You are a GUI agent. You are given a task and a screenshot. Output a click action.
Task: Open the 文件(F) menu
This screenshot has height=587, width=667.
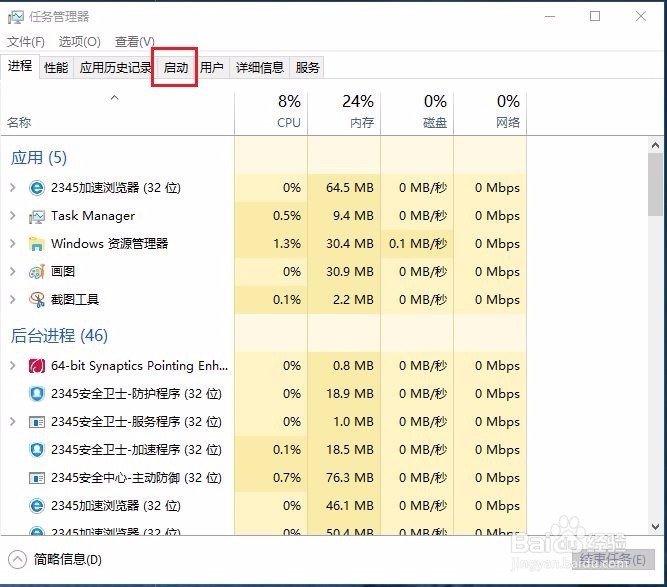coord(26,42)
